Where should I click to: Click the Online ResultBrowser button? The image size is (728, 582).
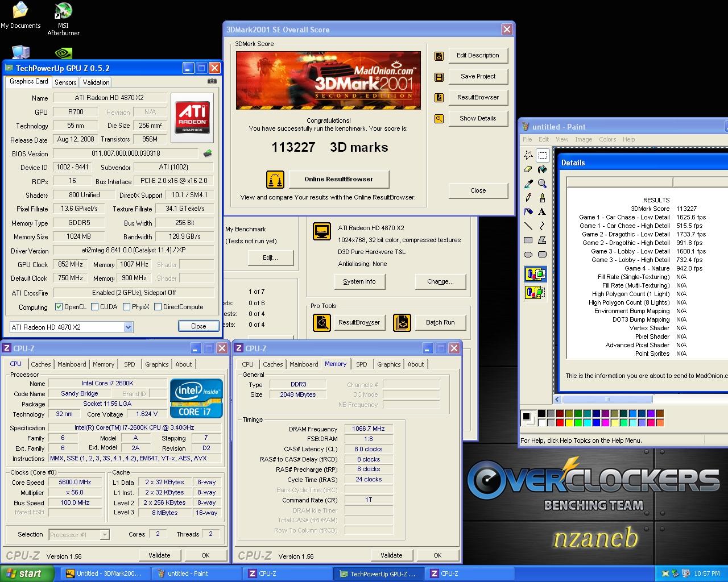(x=338, y=179)
